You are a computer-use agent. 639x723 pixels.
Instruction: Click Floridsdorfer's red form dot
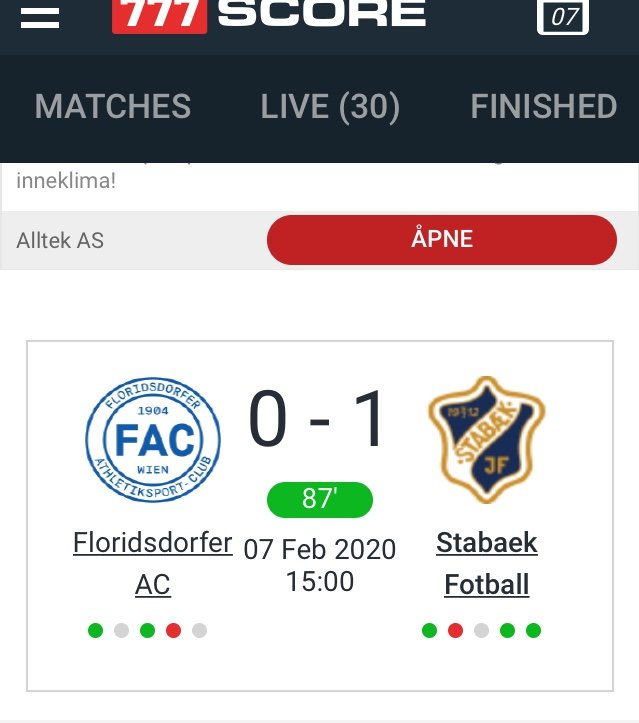[x=173, y=630]
